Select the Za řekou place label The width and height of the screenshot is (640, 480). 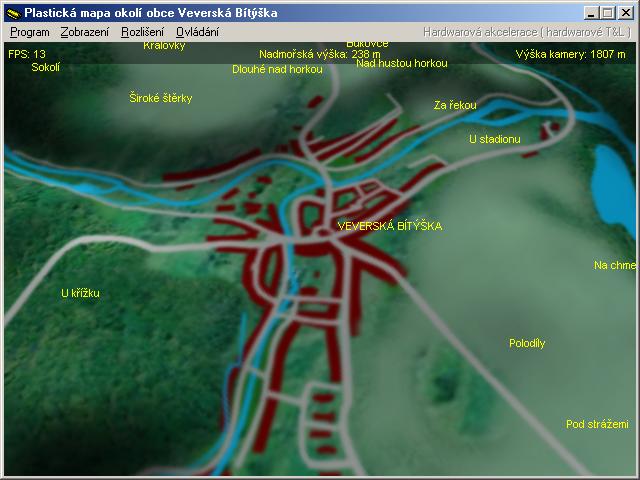point(455,105)
